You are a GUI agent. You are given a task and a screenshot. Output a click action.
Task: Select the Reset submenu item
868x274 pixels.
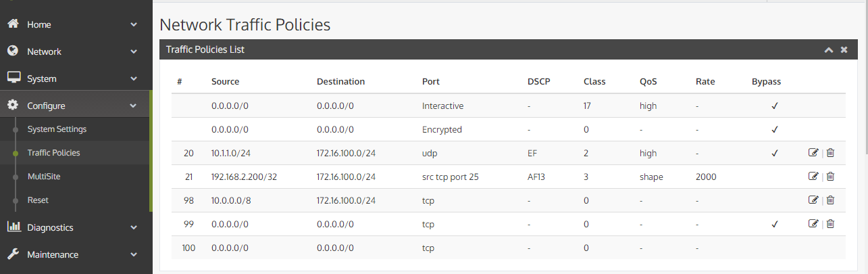[38, 200]
